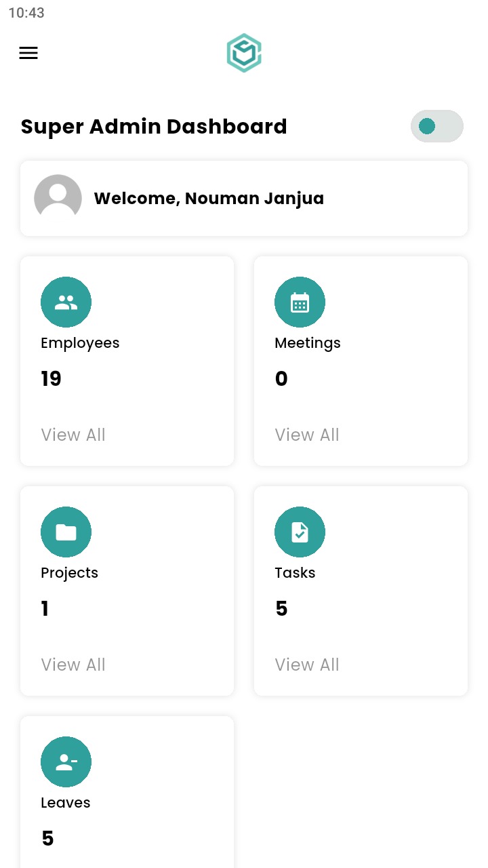This screenshot has width=488, height=868.
Task: Click the Tasks checklist document icon
Action: coord(300,532)
